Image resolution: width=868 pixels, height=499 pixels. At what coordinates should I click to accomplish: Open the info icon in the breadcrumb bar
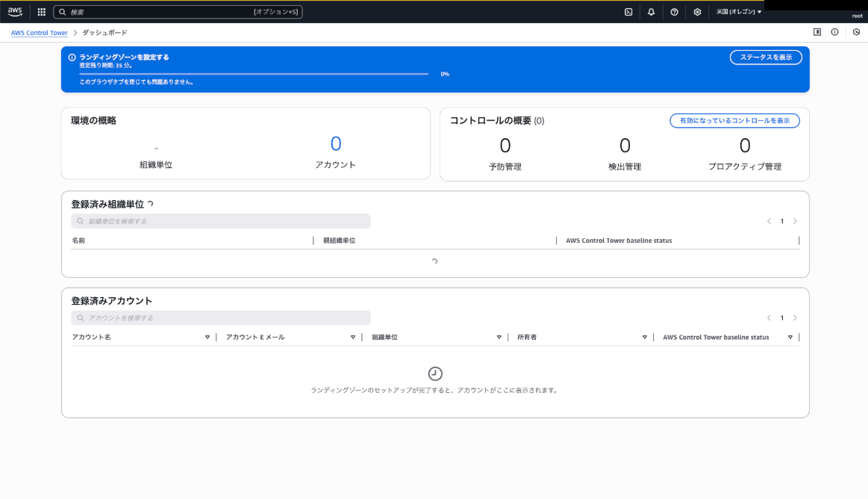click(834, 32)
